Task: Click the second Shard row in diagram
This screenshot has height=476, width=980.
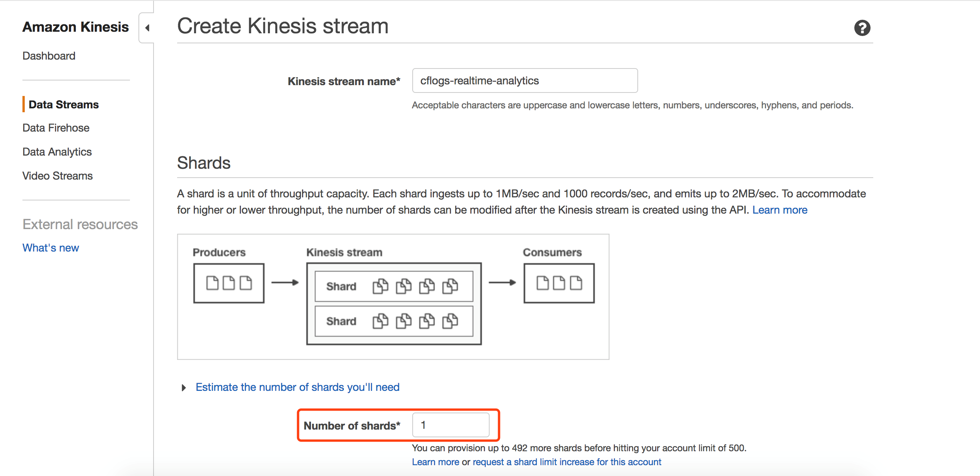Action: click(394, 321)
